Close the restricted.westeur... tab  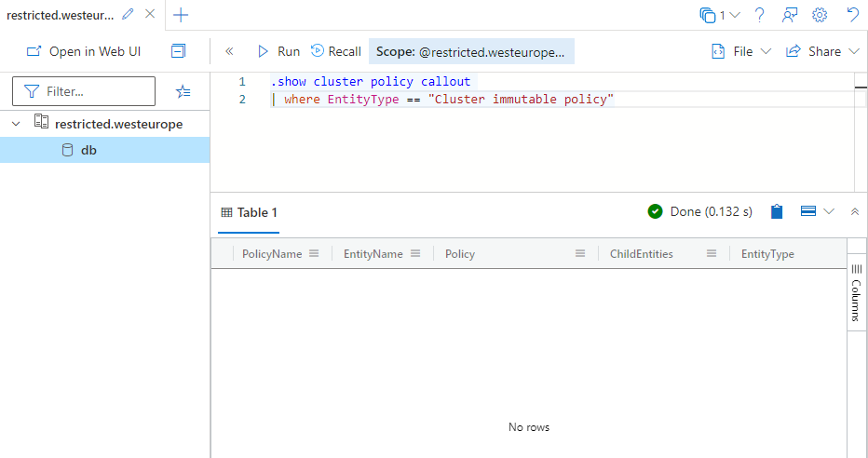[x=150, y=14]
